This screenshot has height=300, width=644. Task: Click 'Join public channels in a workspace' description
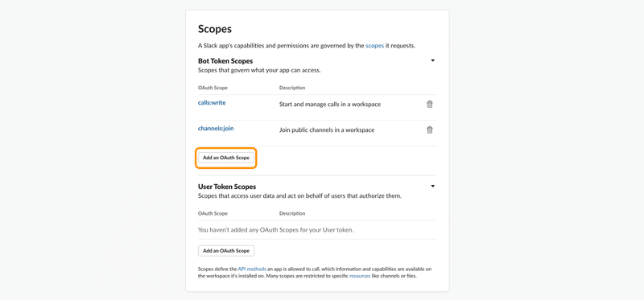point(327,130)
